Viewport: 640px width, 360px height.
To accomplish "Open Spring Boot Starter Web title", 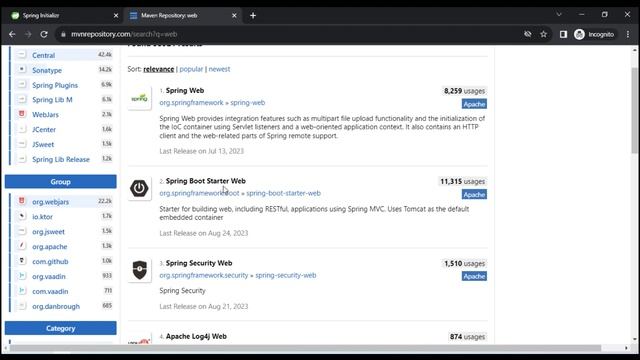I will (x=206, y=181).
